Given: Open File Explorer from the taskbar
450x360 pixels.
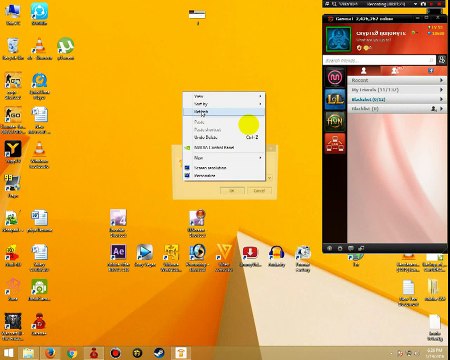Looking at the screenshot, I should pyautogui.click(x=28, y=353).
